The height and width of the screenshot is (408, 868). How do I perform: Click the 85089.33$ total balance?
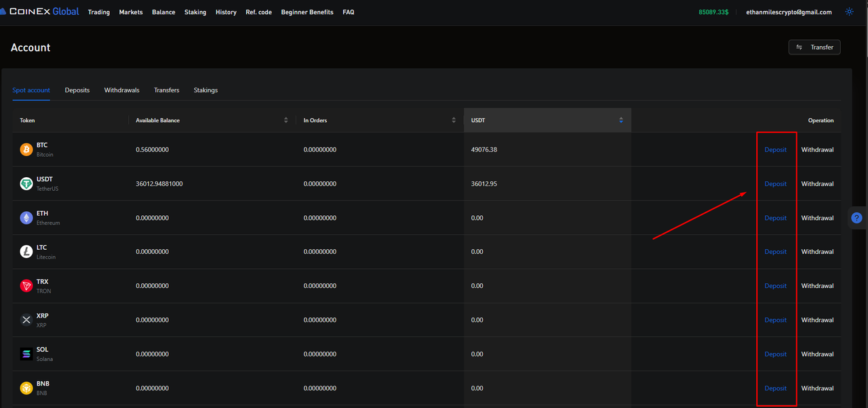tap(713, 12)
